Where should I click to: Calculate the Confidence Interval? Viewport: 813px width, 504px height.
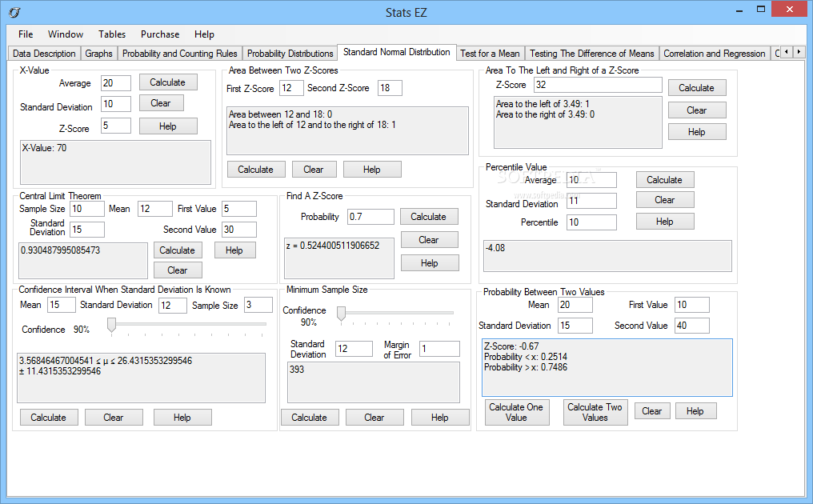49,418
